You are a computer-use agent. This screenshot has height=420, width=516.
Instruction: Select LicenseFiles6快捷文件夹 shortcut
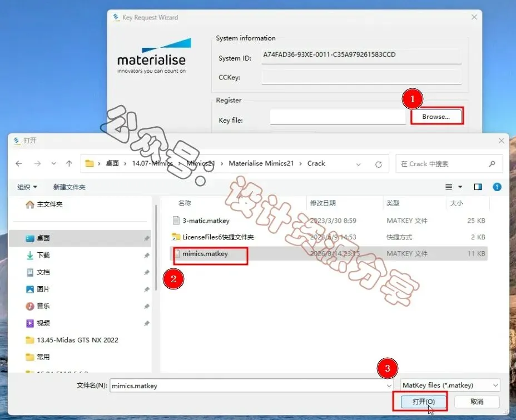(x=218, y=237)
